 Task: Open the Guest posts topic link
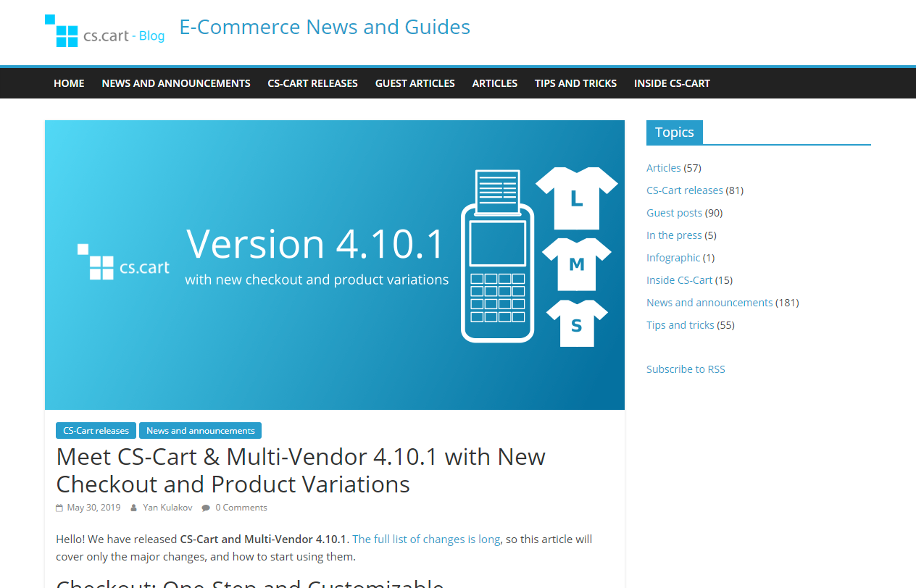[x=674, y=213]
